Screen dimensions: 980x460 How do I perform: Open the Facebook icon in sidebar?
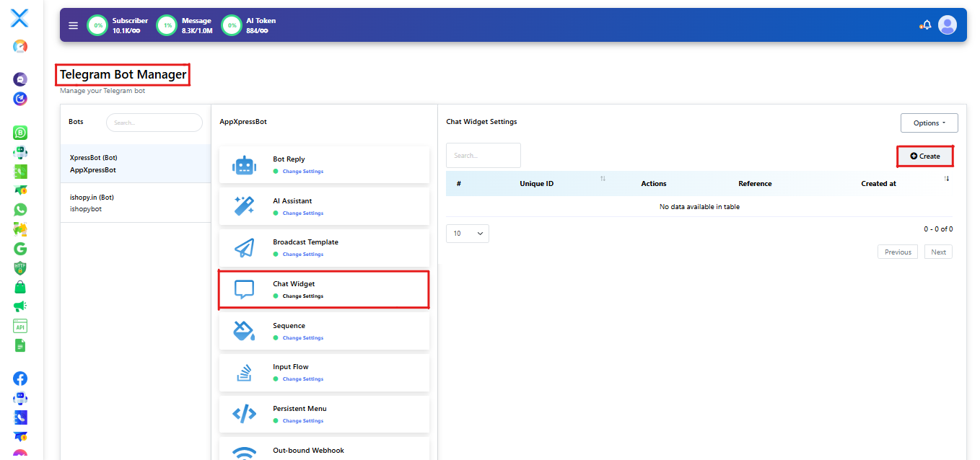pos(20,379)
